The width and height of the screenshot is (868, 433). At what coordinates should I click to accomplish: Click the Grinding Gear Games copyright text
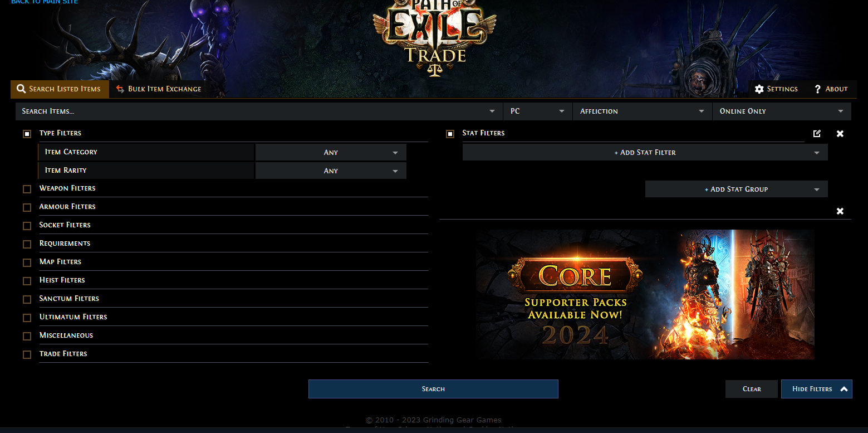[434, 420]
